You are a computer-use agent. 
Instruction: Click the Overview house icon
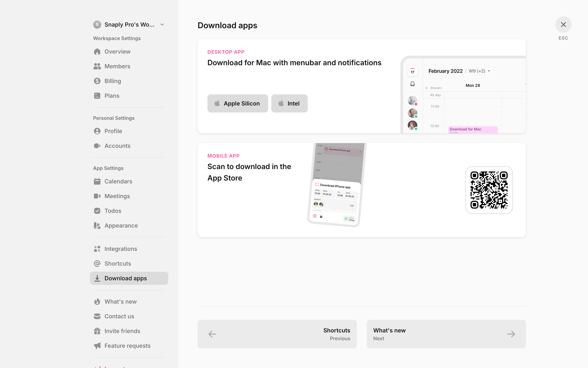point(97,52)
